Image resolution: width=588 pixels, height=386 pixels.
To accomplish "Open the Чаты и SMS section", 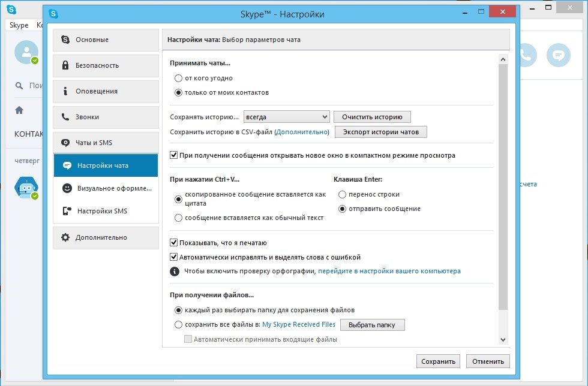I will (x=106, y=143).
